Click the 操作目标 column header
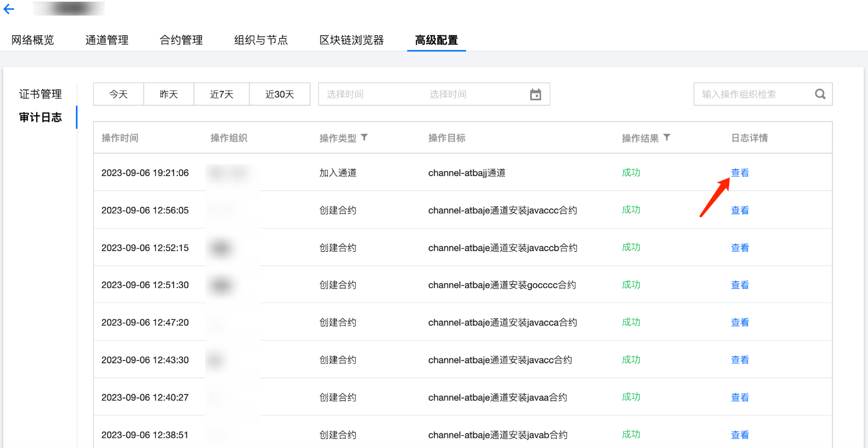Screen dimensions: 868x448 pos(447,138)
